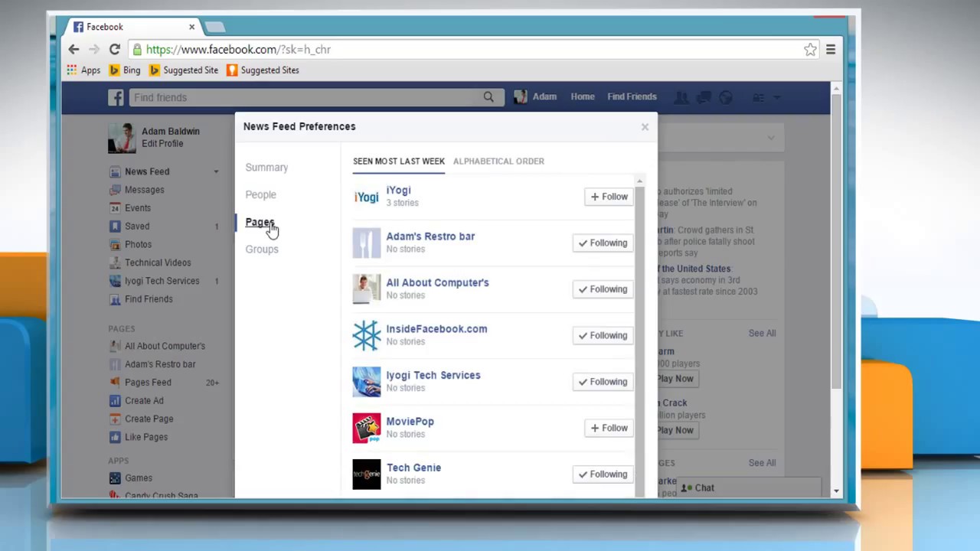Screen dimensions: 980x551
Task: Click Find Friends in header
Action: tap(632, 97)
